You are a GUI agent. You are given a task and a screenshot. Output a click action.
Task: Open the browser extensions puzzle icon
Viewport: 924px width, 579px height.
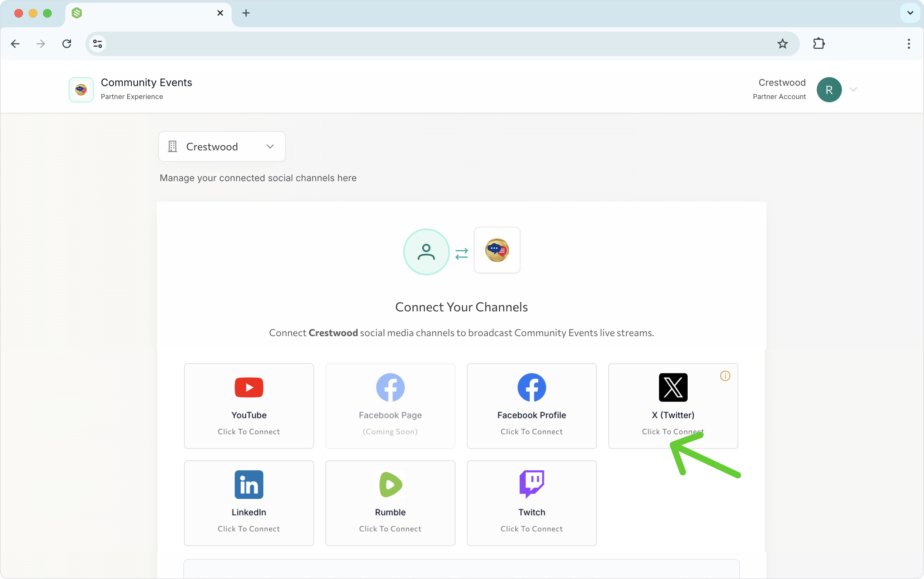[x=819, y=44]
